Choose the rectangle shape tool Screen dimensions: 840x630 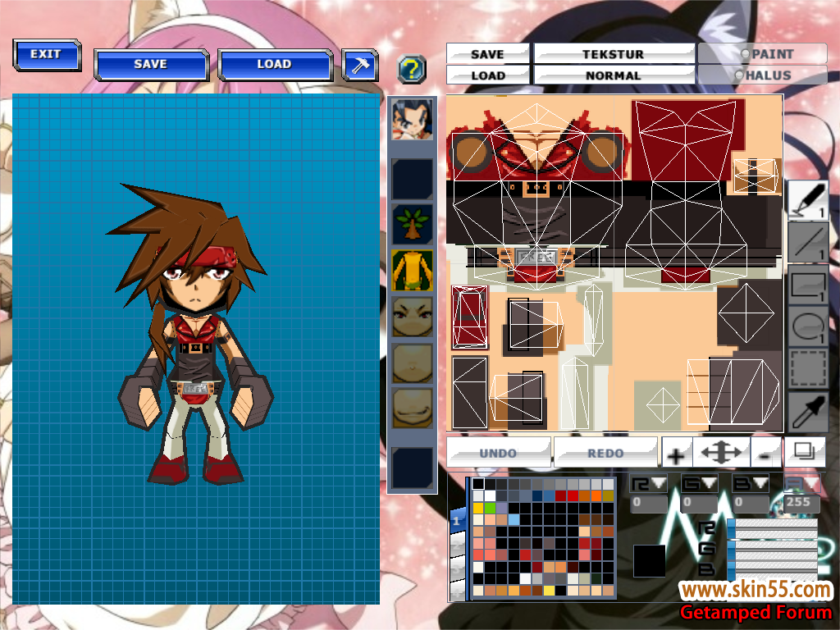click(x=808, y=284)
